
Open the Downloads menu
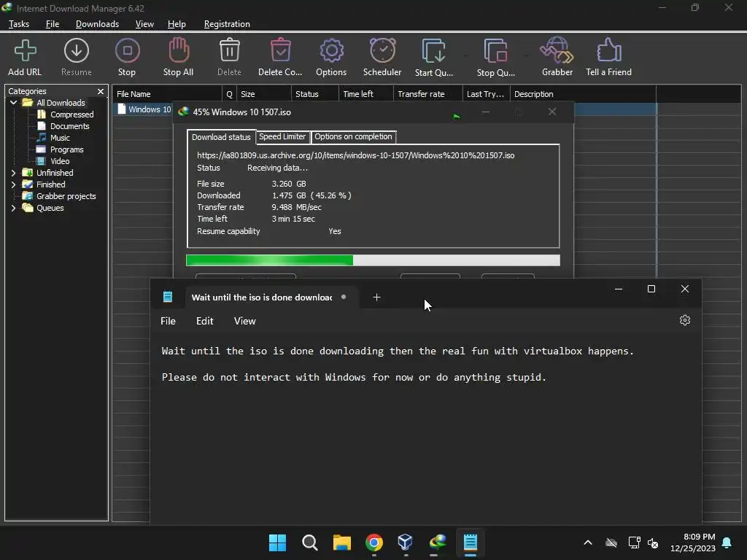[97, 24]
